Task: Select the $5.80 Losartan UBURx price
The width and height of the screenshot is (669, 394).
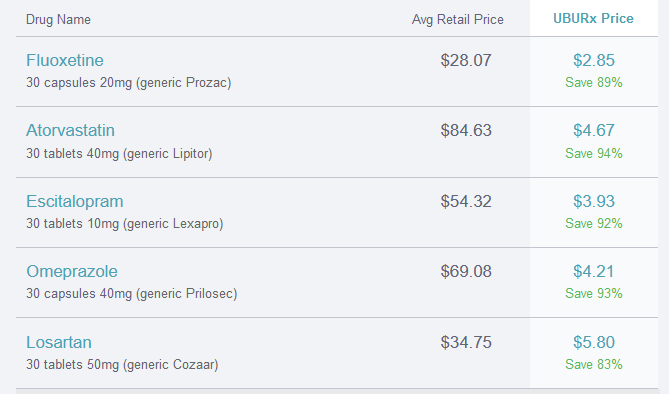Action: click(x=593, y=342)
